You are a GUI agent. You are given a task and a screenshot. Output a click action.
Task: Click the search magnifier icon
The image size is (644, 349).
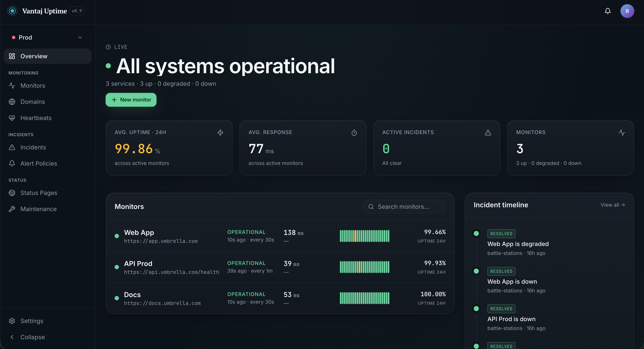pos(371,207)
